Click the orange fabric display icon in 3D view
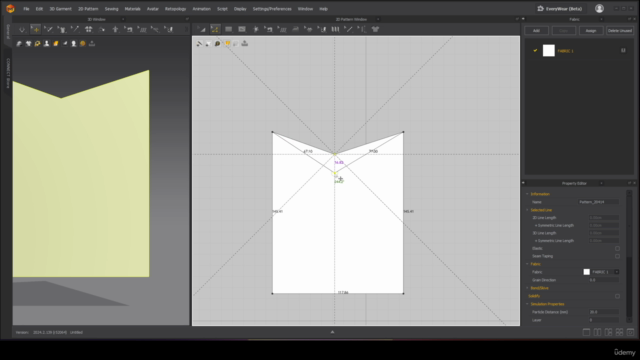 point(56,44)
